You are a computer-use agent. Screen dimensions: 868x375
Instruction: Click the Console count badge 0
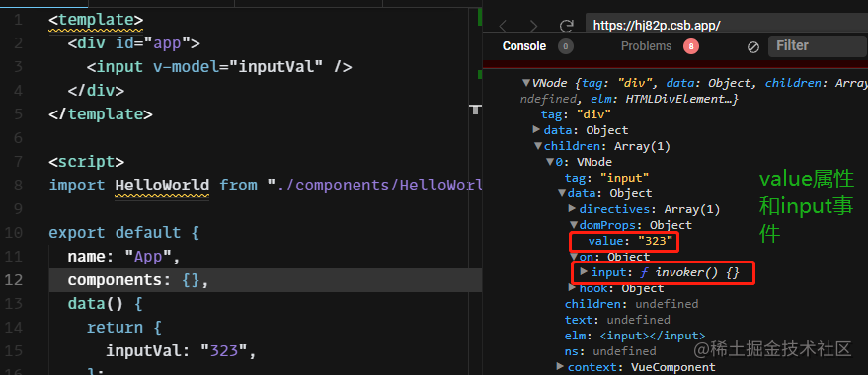tap(565, 47)
